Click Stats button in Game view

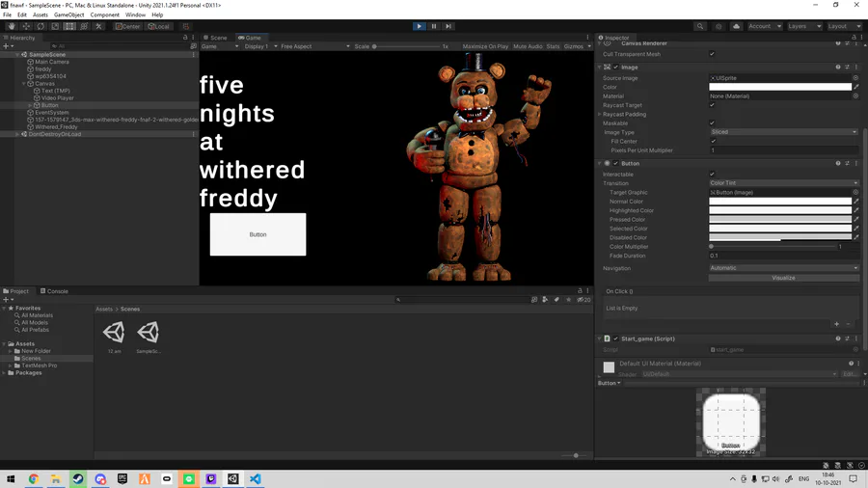pos(553,46)
